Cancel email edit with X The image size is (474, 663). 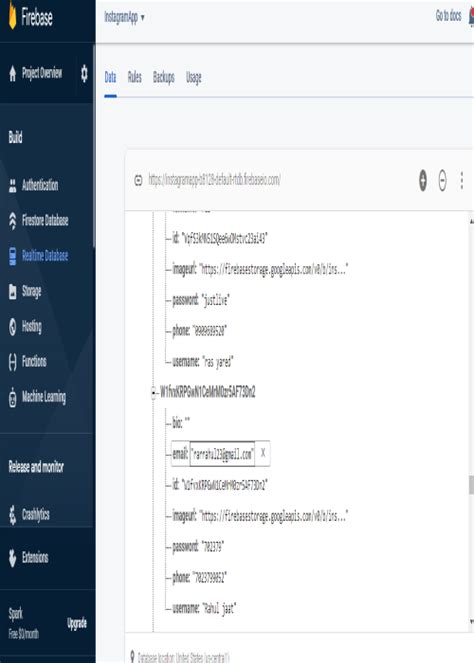[263, 453]
